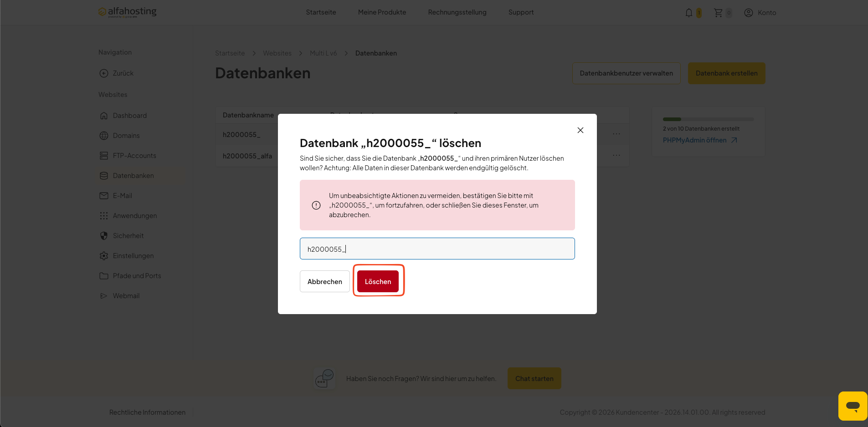Image resolution: width=868 pixels, height=427 pixels.
Task: Select Datenbanken in sidebar
Action: [x=134, y=176]
